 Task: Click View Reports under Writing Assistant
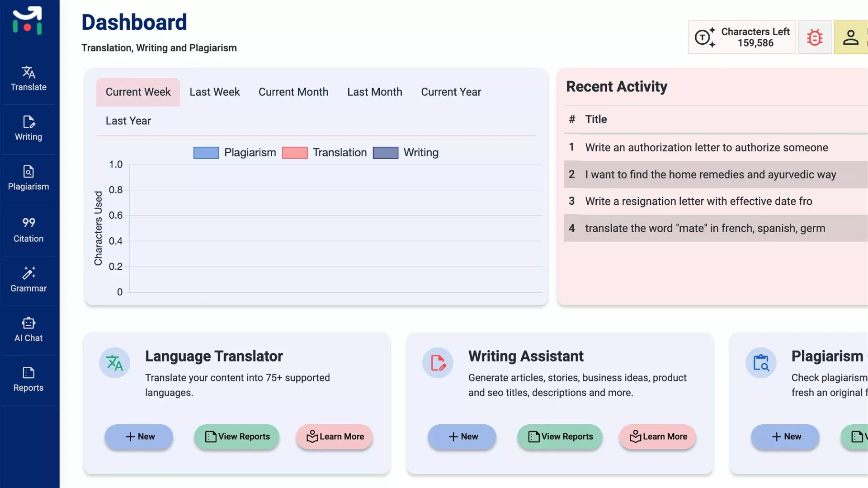(560, 436)
